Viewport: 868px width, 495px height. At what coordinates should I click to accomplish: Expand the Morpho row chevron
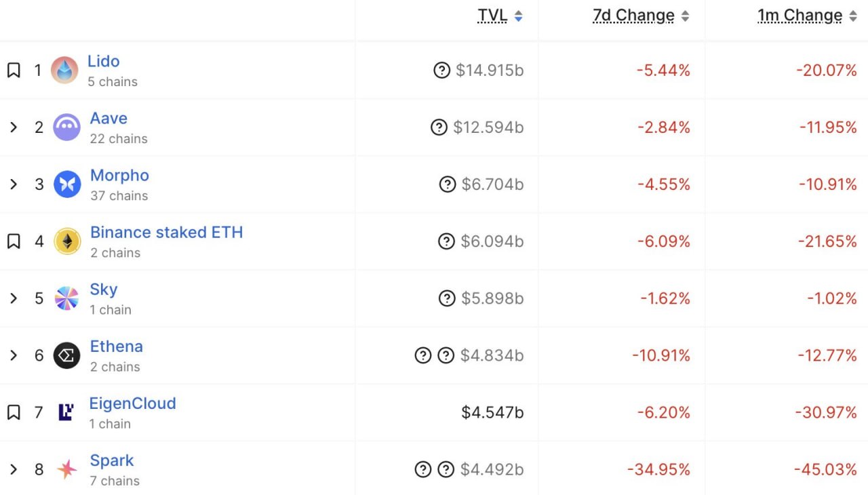[x=13, y=184]
